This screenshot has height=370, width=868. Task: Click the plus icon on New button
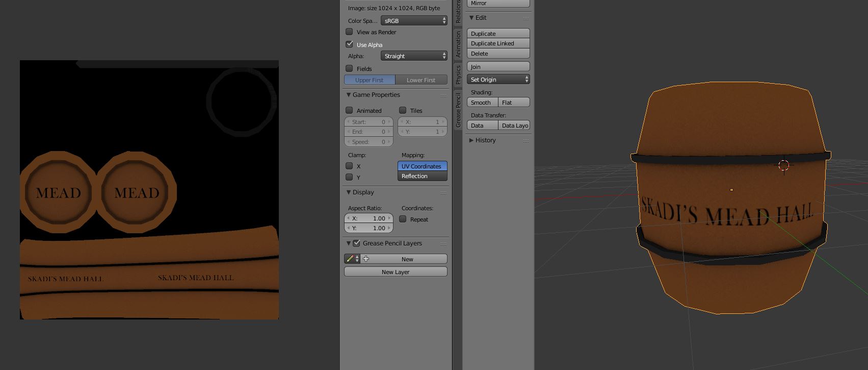click(366, 259)
